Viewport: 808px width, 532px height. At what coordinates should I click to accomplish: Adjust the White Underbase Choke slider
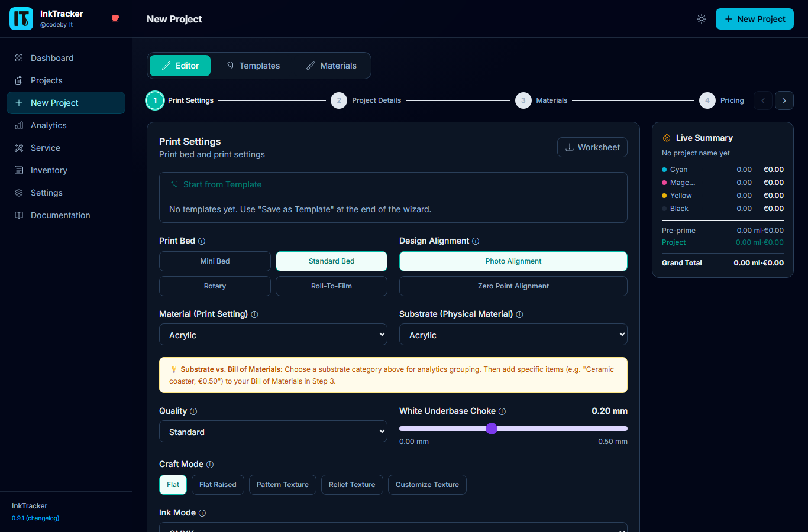pos(492,429)
